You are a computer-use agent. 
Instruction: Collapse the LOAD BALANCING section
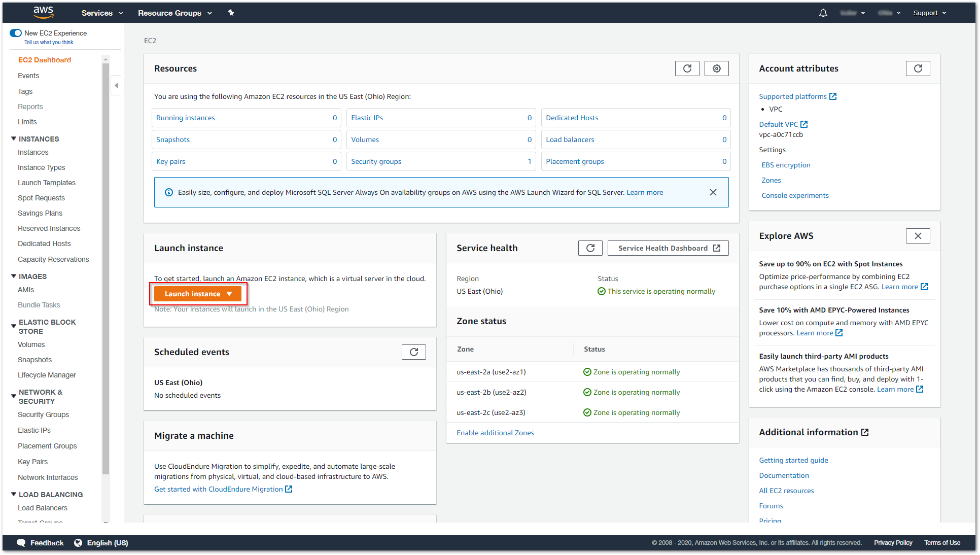(x=14, y=494)
